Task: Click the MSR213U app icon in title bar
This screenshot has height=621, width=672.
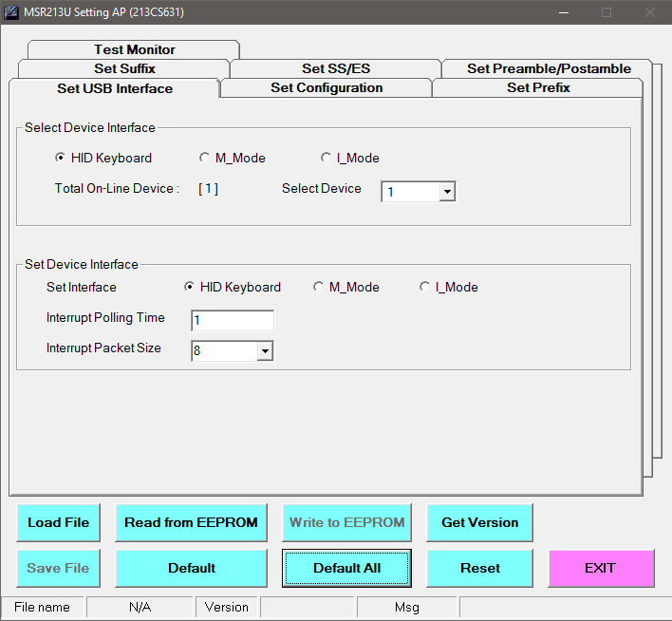Action: [x=11, y=12]
